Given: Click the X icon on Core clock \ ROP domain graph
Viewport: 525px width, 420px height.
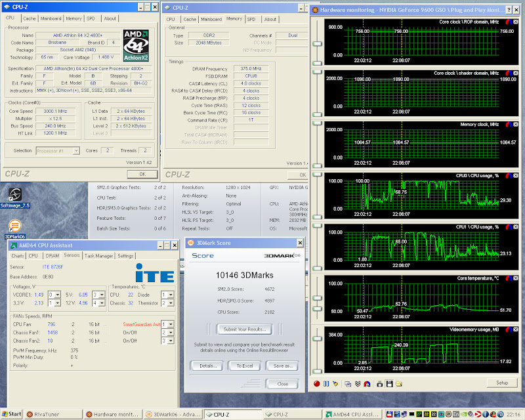Looking at the screenshot, I should point(516,22).
